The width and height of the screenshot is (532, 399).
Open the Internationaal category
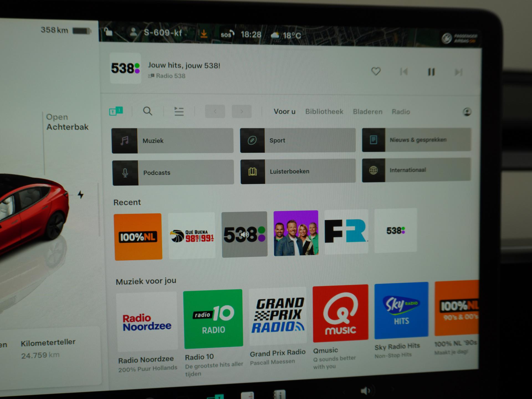point(416,170)
